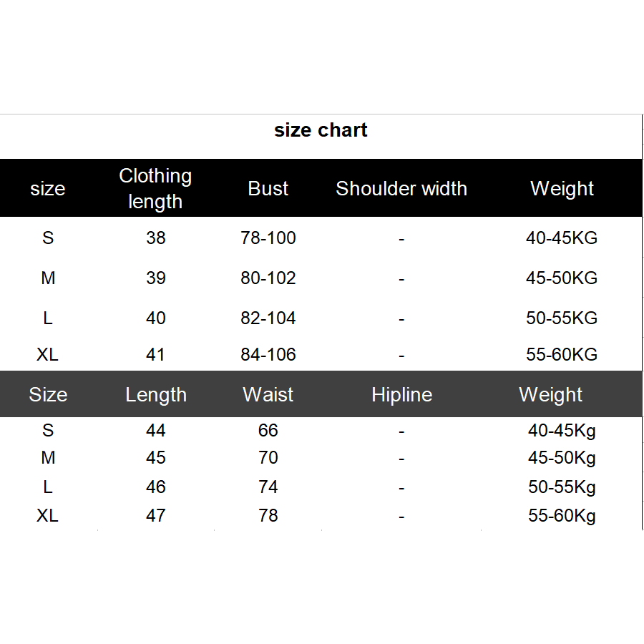Select the 84-106 bust value
The width and height of the screenshot is (644, 644).
coord(268,354)
